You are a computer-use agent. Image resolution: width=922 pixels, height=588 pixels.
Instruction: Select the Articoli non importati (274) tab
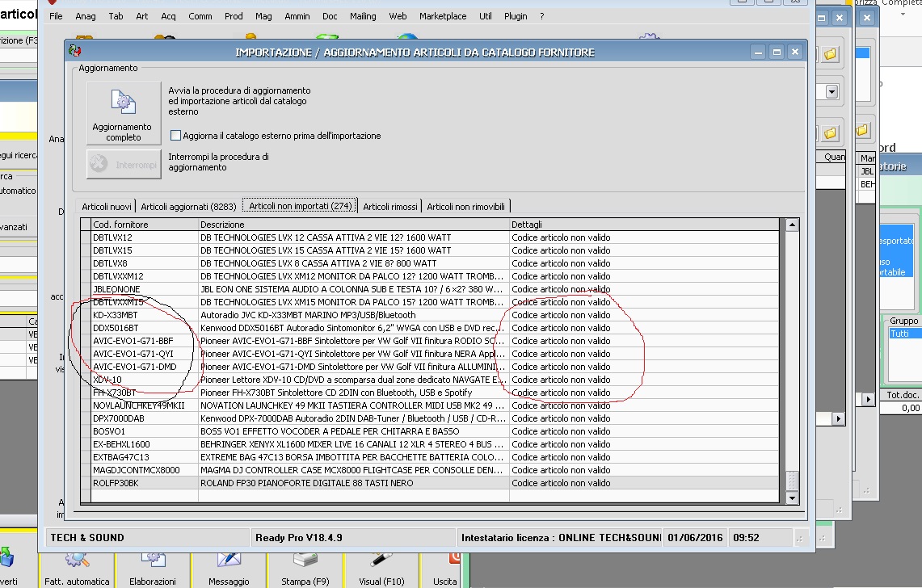pyautogui.click(x=300, y=206)
